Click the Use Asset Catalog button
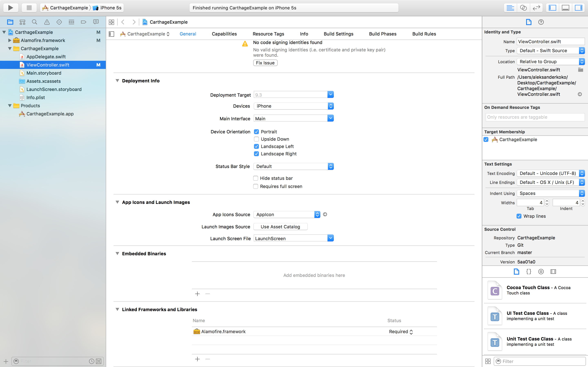588x367 pixels. click(x=280, y=227)
